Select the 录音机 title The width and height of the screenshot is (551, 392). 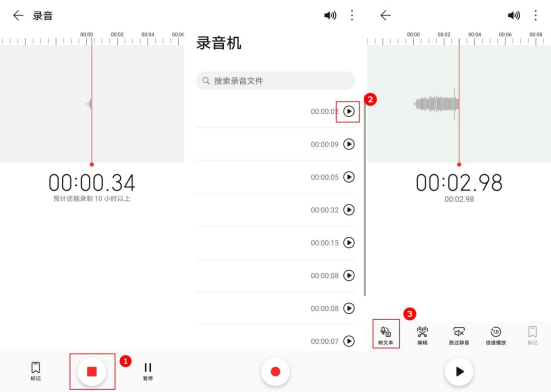pos(219,43)
